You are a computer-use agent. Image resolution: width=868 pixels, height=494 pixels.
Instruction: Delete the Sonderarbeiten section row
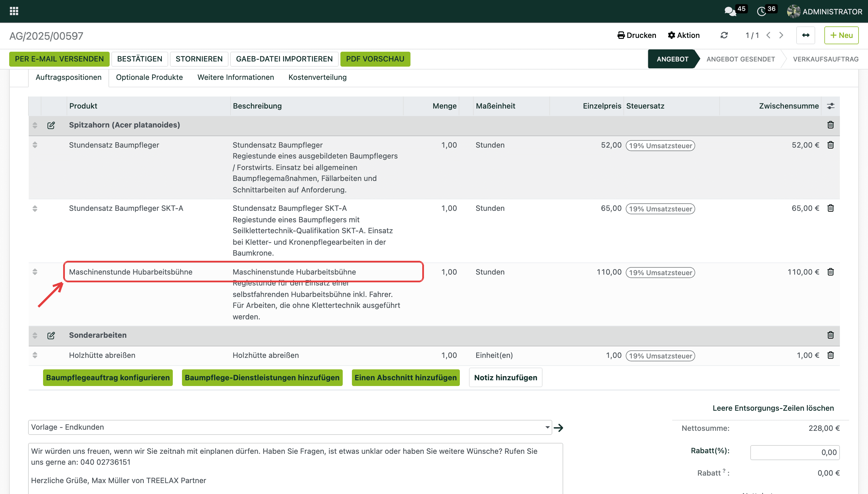830,335
